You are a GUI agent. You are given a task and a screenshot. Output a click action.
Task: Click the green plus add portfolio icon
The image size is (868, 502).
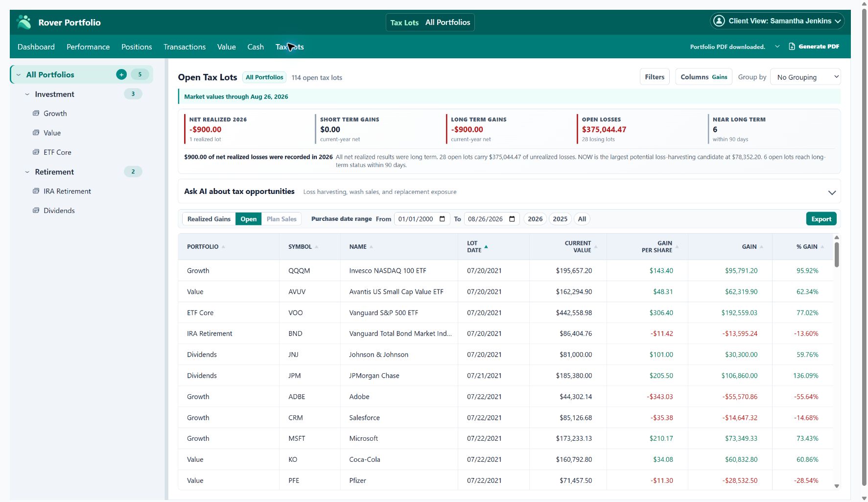[121, 74]
